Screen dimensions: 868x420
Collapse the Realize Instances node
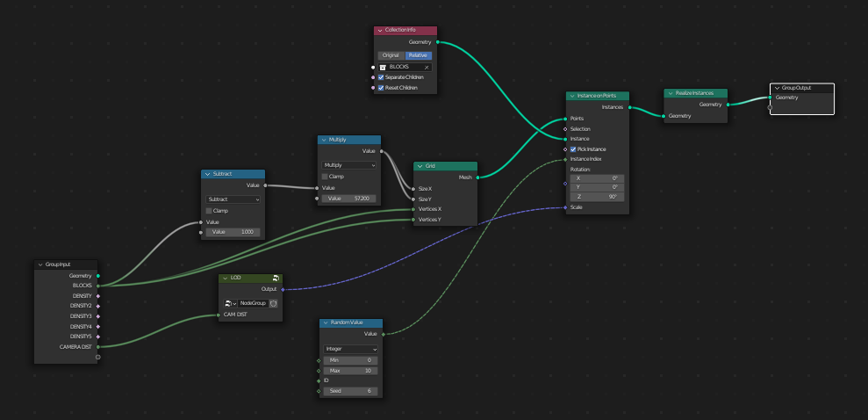click(671, 93)
